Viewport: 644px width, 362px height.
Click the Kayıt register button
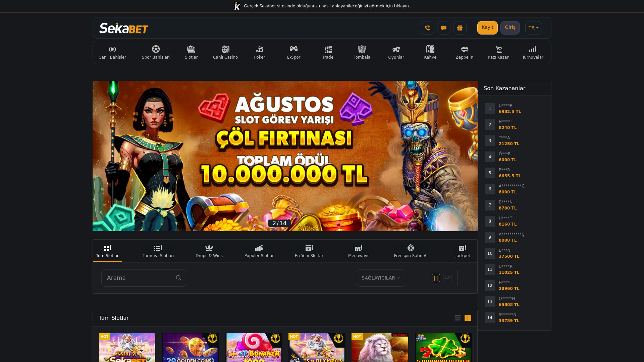pos(487,28)
